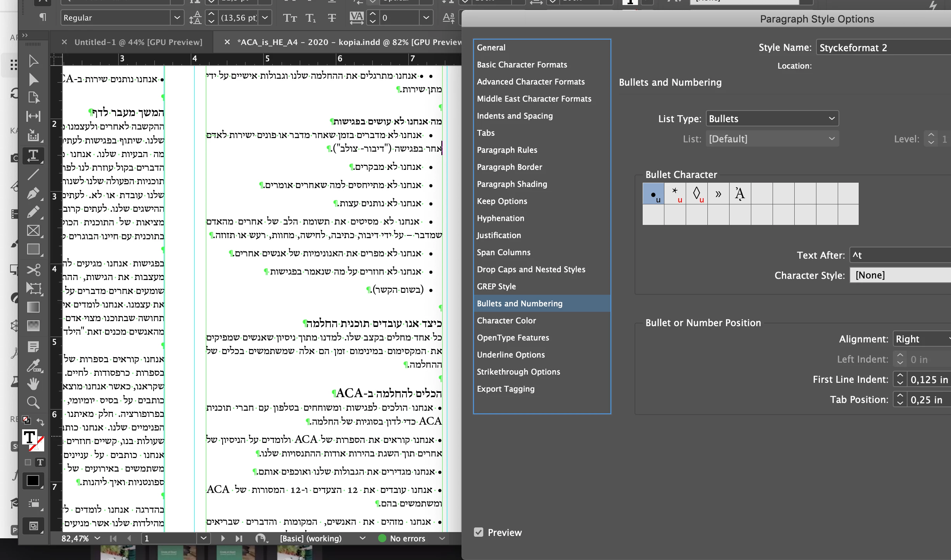Open the font style Regular dropdown
This screenshot has height=560, width=951.
177,18
